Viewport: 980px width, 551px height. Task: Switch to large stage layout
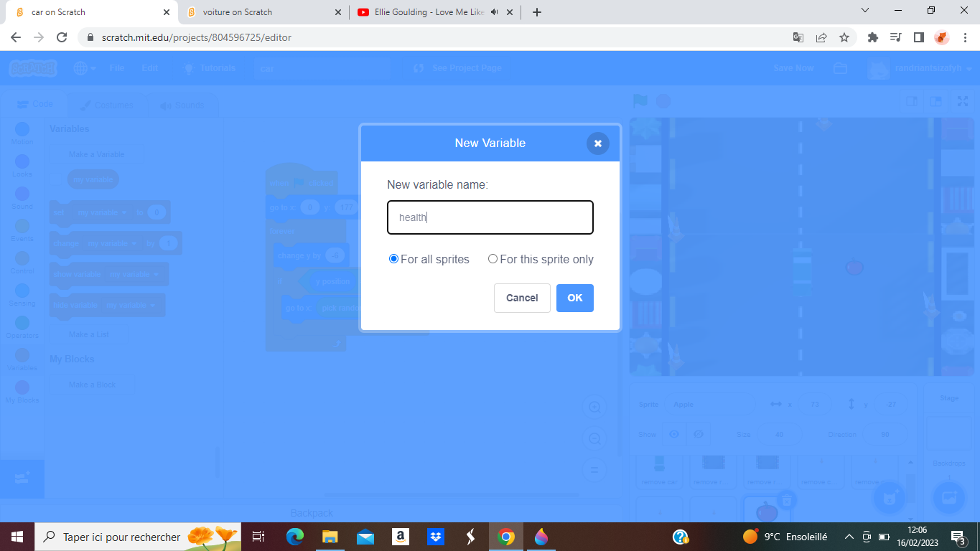[x=935, y=101]
